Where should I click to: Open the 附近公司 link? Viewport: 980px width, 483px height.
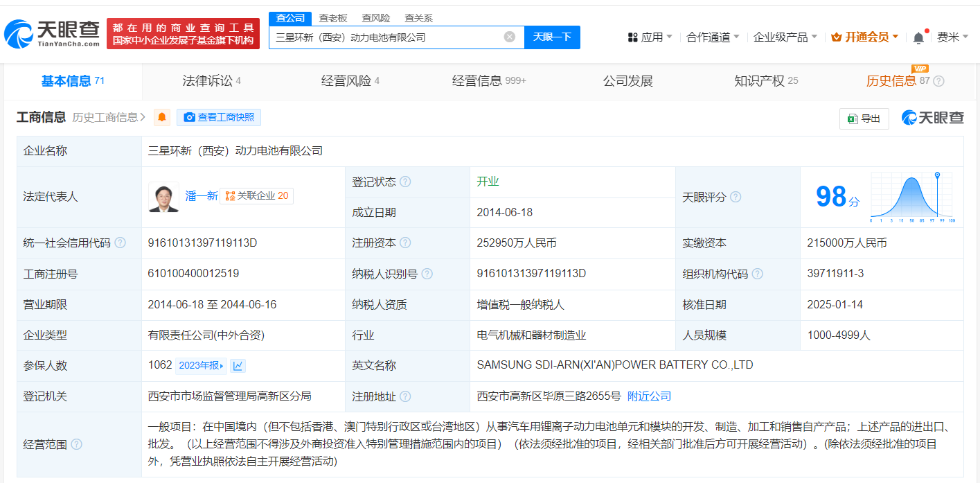point(649,396)
